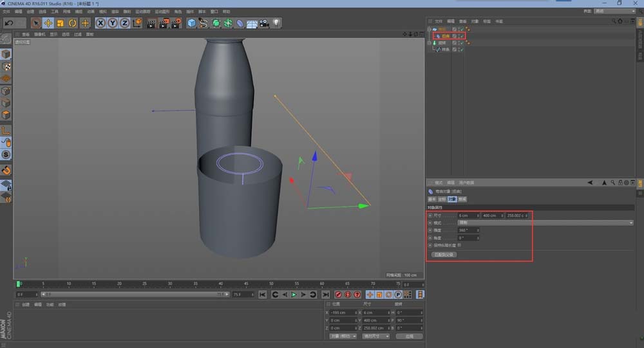Click the 应用 button in coordinates panel
Screen dimensions: 644x348
pos(409,336)
